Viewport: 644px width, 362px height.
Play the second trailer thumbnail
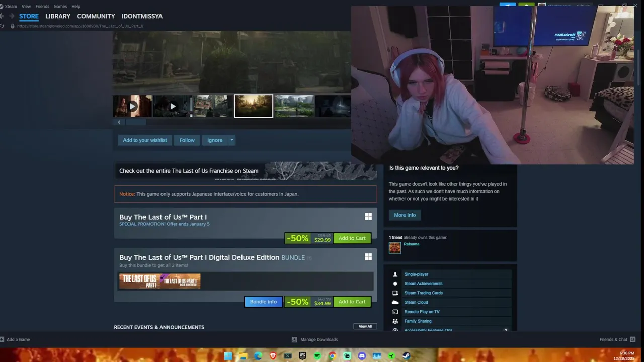[173, 106]
